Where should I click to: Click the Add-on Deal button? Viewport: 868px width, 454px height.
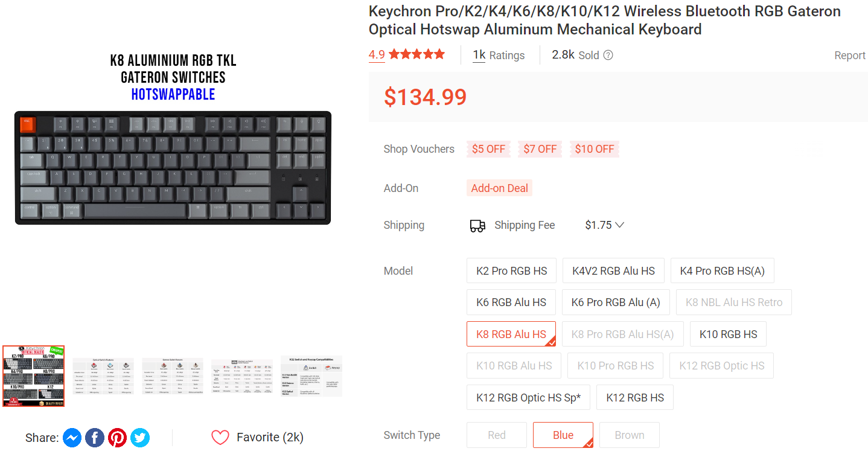[499, 188]
